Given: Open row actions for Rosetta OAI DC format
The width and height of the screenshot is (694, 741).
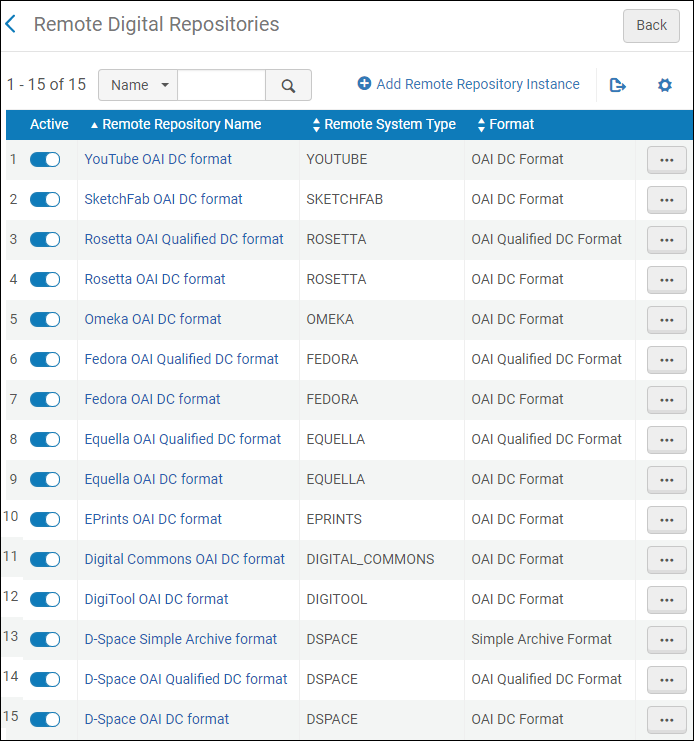Looking at the screenshot, I should pos(667,280).
